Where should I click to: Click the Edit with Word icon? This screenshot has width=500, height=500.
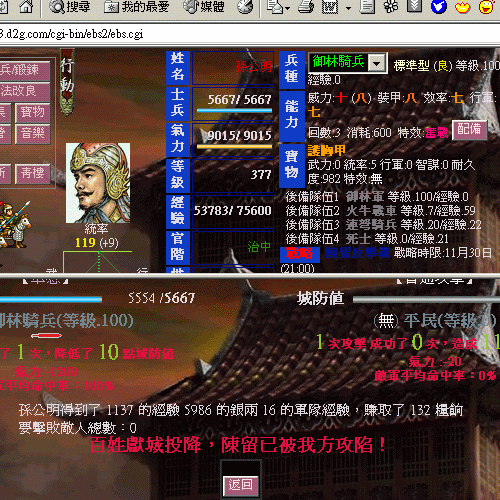[330, 7]
